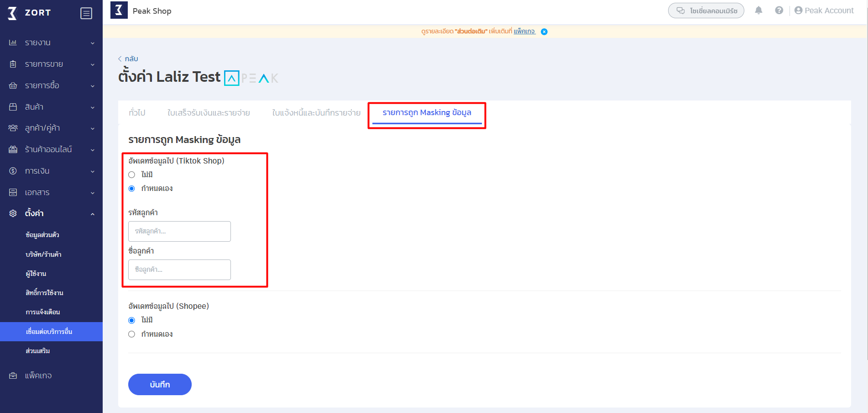Open ข้อมูลส่วนตัว in sidebar
This screenshot has width=868, height=413.
tap(42, 235)
